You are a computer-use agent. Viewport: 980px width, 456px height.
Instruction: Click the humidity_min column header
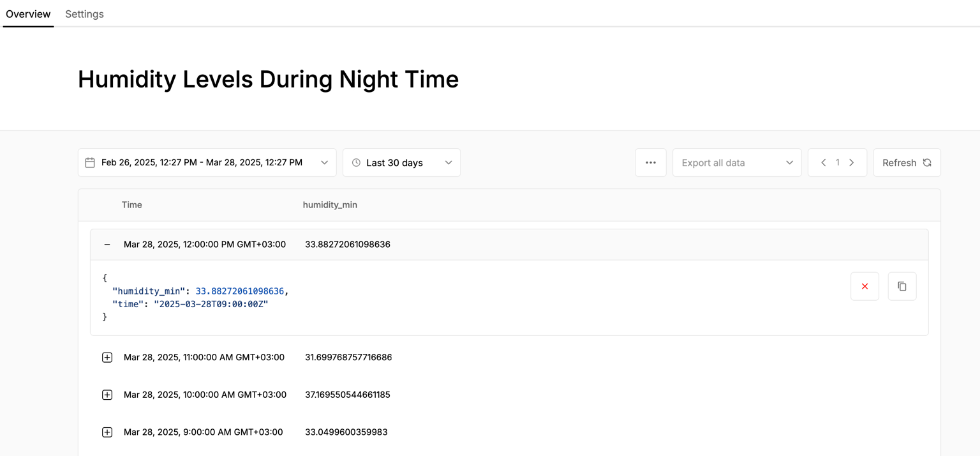[330, 205]
